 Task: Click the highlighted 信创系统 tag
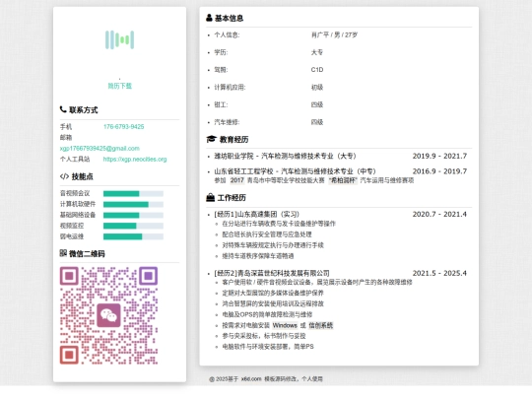(x=320, y=325)
